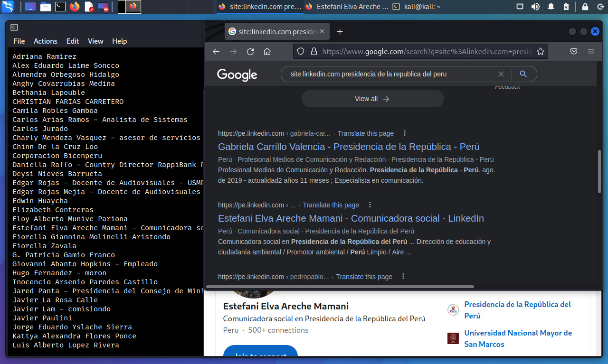Click Google search magnifier icon
Image resolution: width=608 pixels, height=364 pixels.
point(523,74)
